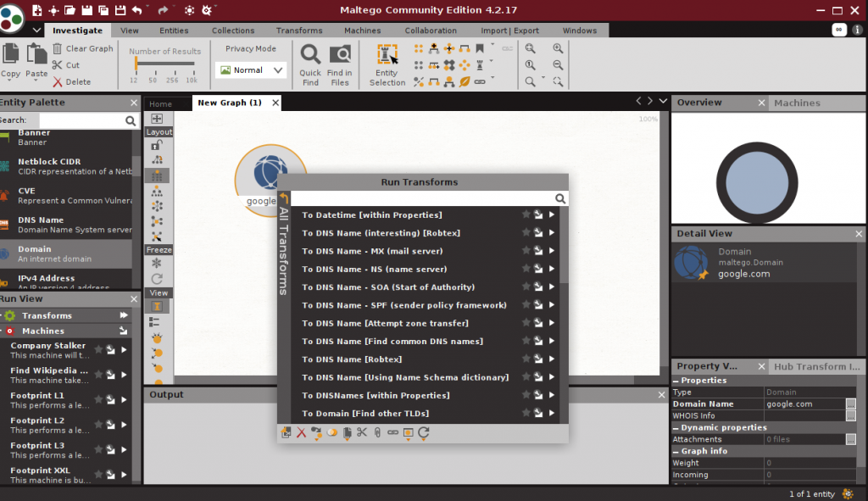
Task: Favorite the To Datetime [within Properties] transform star
Action: 526,214
